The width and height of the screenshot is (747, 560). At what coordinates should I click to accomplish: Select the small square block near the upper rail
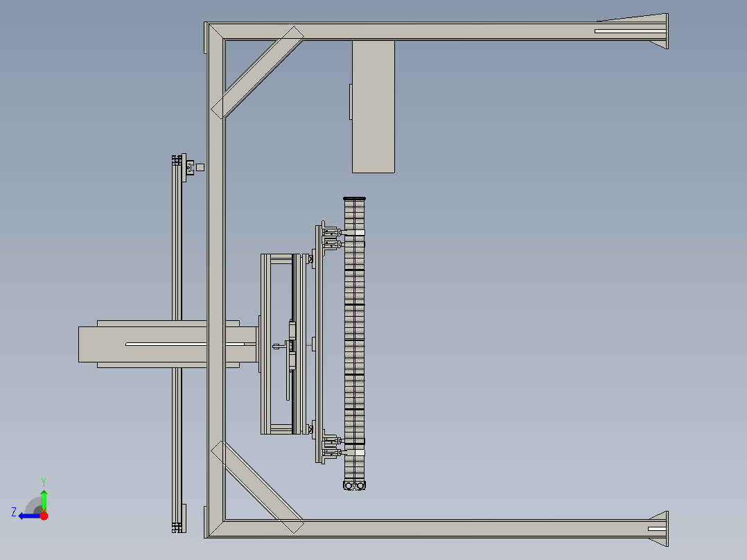(x=200, y=167)
